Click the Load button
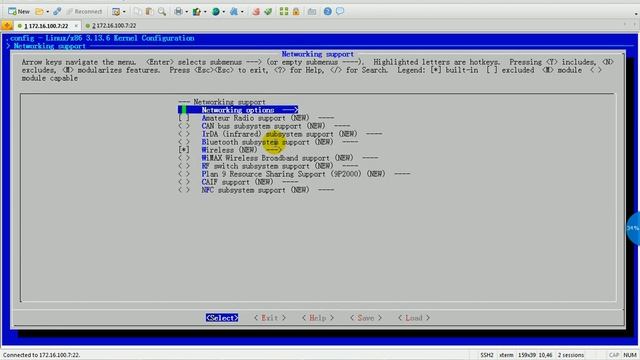The height and width of the screenshot is (360, 640). point(414,318)
